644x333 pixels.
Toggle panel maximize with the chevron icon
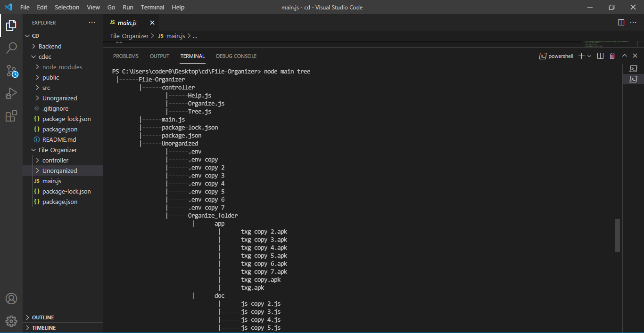624,56
